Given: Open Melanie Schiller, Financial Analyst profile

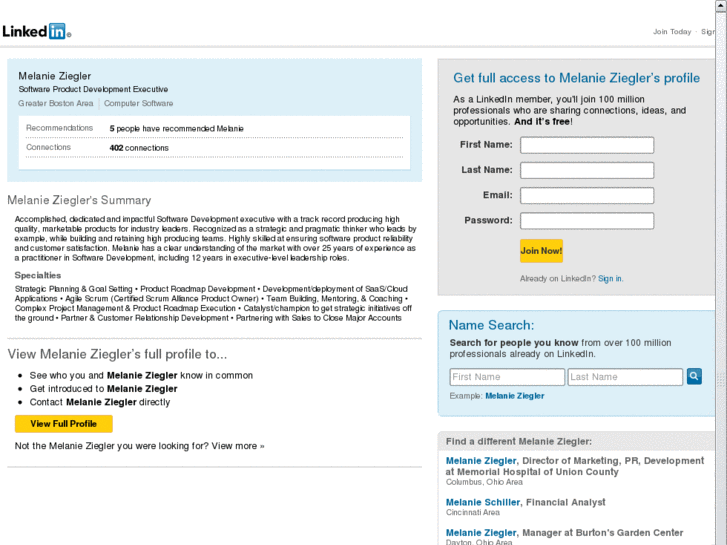Looking at the screenshot, I should click(483, 502).
